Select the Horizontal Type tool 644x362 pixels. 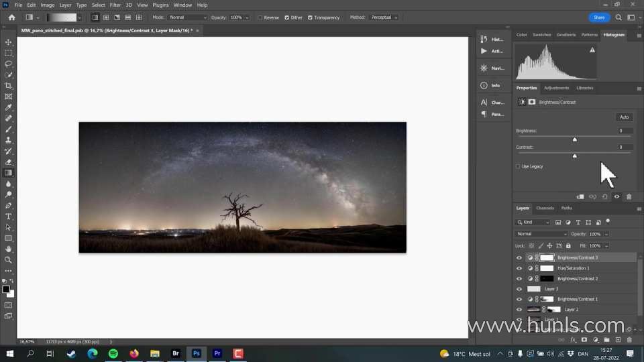[8, 217]
